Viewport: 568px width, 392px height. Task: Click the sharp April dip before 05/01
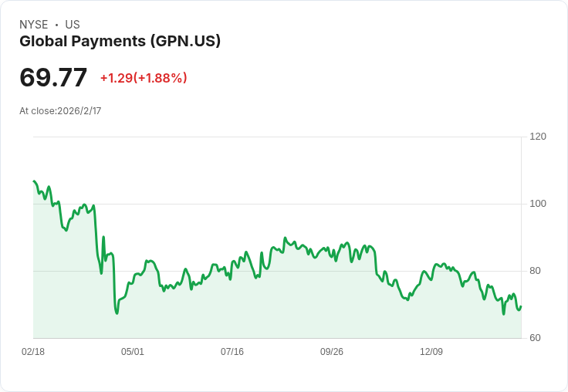coord(117,313)
